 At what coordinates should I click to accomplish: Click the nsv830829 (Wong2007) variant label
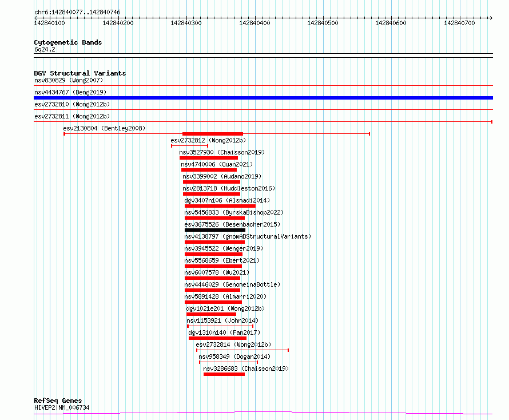point(69,80)
